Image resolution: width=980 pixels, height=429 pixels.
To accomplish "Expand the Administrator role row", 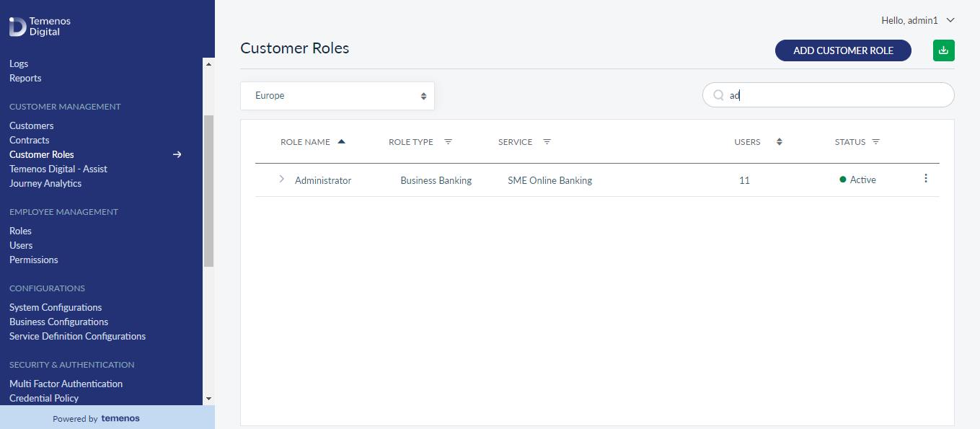I will [281, 180].
